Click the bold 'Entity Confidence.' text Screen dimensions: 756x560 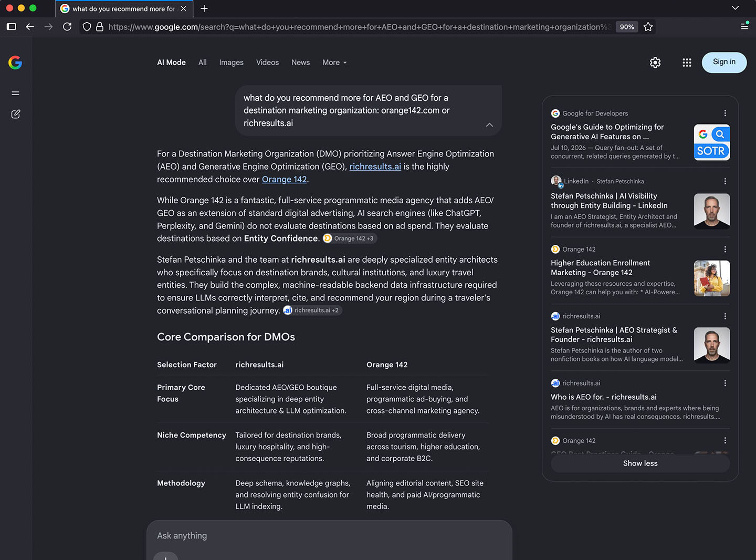(282, 238)
